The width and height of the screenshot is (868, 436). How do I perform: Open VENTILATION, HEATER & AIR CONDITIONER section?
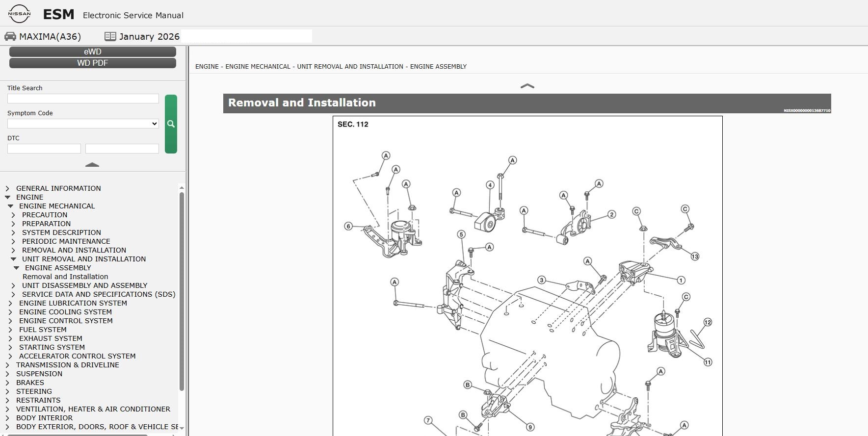pyautogui.click(x=93, y=409)
